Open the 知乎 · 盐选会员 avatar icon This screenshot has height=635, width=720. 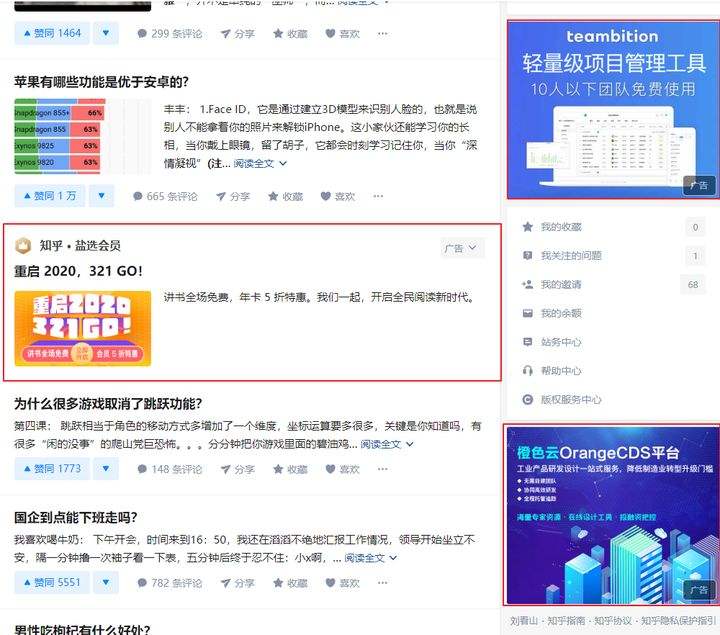22,246
